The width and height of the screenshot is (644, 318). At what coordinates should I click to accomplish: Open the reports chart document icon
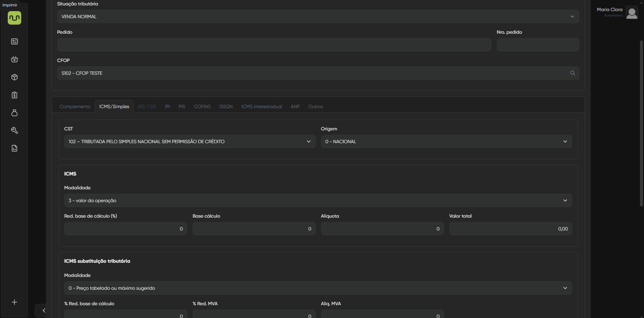(x=14, y=148)
